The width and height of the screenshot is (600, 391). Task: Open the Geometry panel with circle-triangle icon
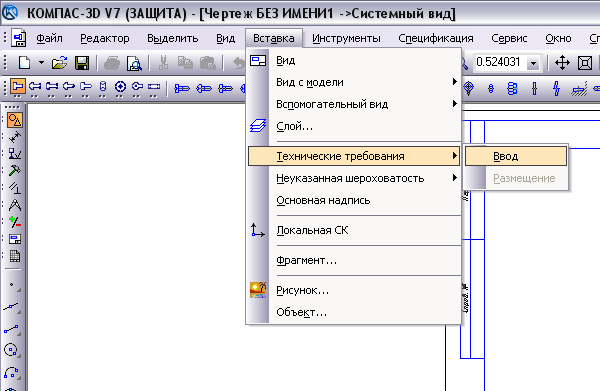pos(15,120)
